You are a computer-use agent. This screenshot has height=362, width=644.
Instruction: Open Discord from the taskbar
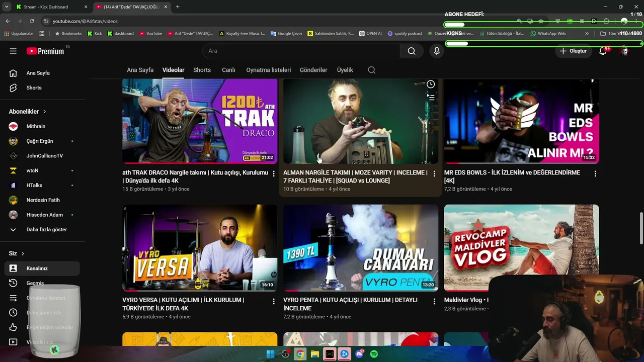359,354
